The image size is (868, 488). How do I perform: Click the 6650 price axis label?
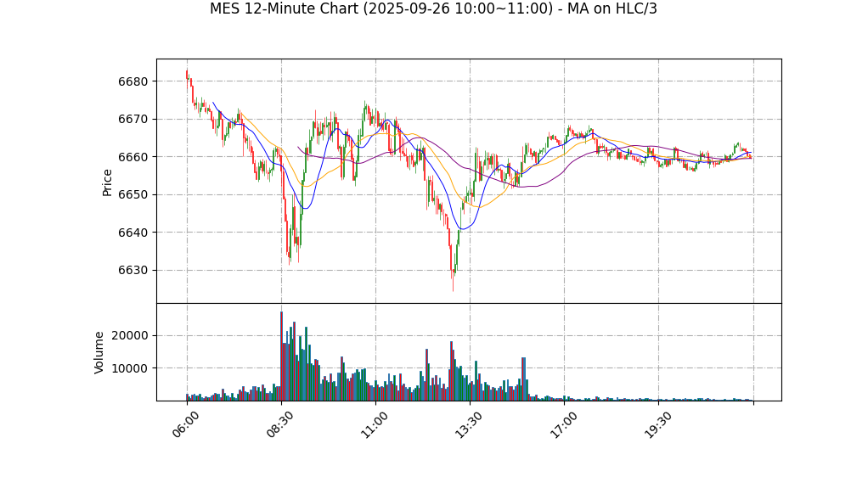[x=133, y=194]
